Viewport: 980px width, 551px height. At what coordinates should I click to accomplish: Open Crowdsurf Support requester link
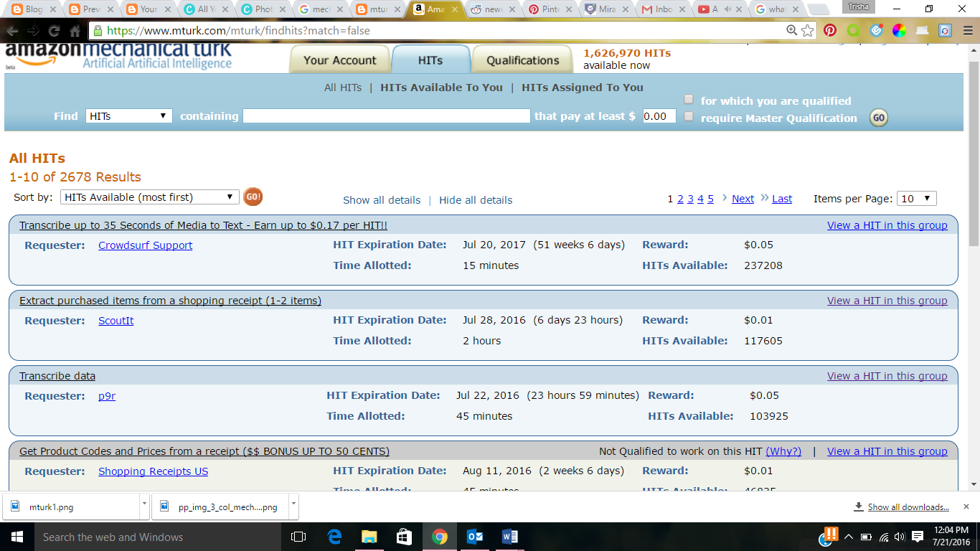point(145,245)
